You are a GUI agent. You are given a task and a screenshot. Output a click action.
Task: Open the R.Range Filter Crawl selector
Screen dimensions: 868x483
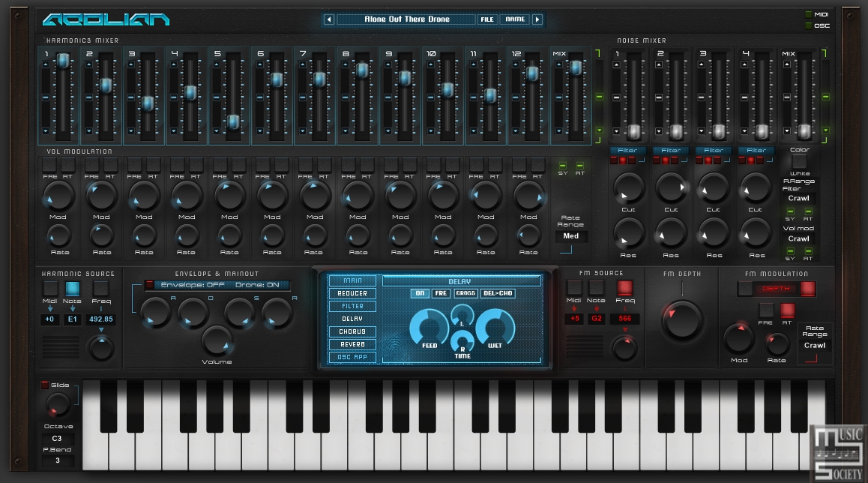pos(799,198)
